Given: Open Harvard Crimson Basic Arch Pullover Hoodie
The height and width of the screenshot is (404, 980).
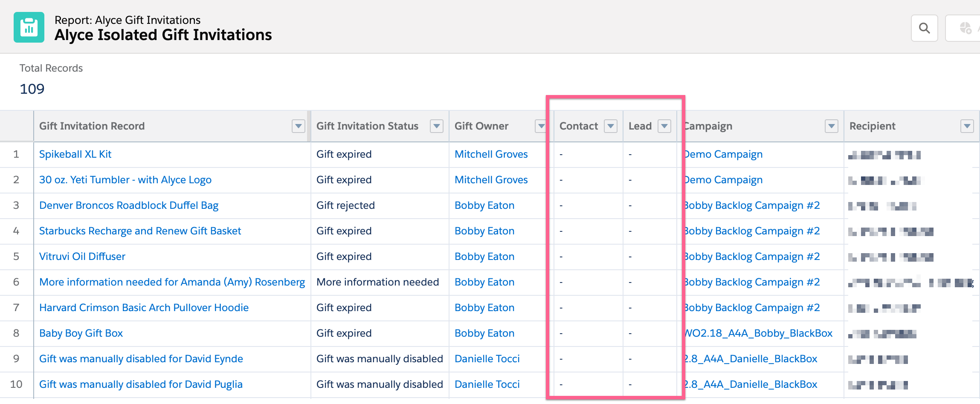Looking at the screenshot, I should point(144,308).
